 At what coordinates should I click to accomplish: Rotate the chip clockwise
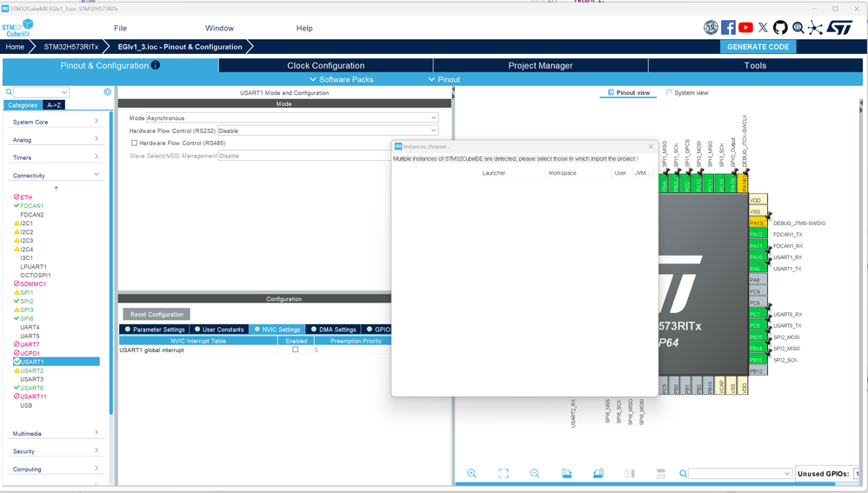[x=566, y=474]
